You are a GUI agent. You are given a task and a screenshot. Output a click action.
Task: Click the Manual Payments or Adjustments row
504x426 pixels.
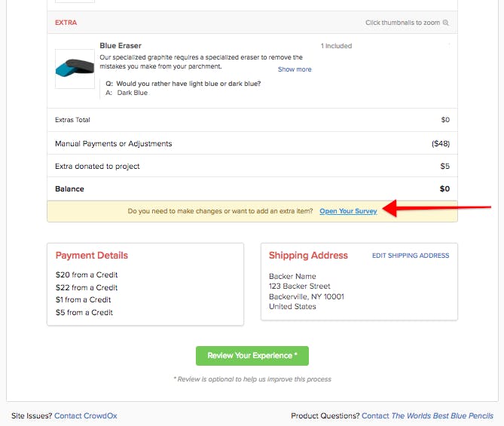pos(252,143)
